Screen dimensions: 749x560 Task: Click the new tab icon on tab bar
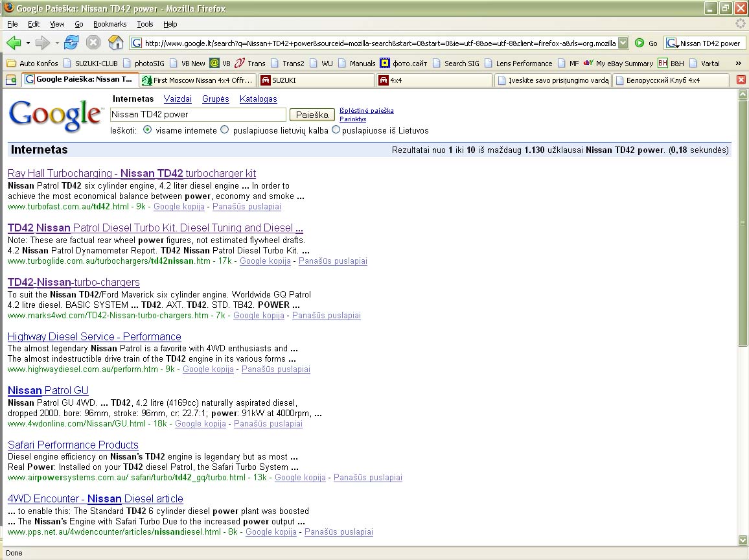(11, 80)
